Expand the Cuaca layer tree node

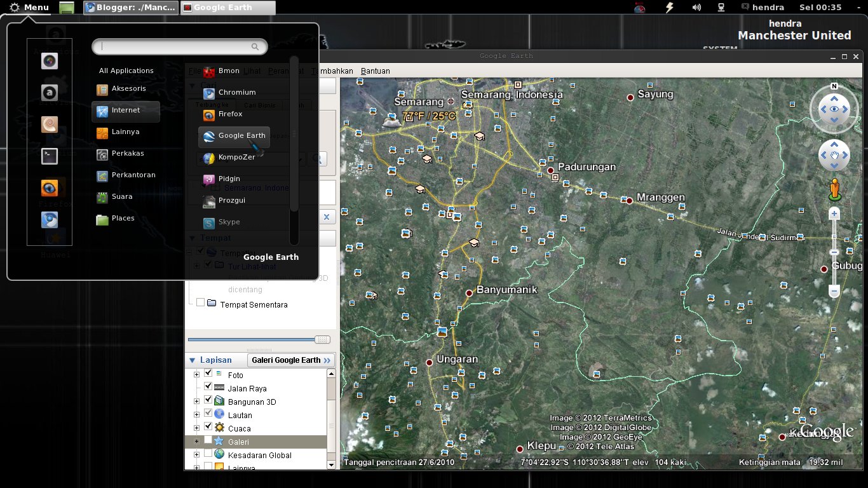pyautogui.click(x=196, y=428)
